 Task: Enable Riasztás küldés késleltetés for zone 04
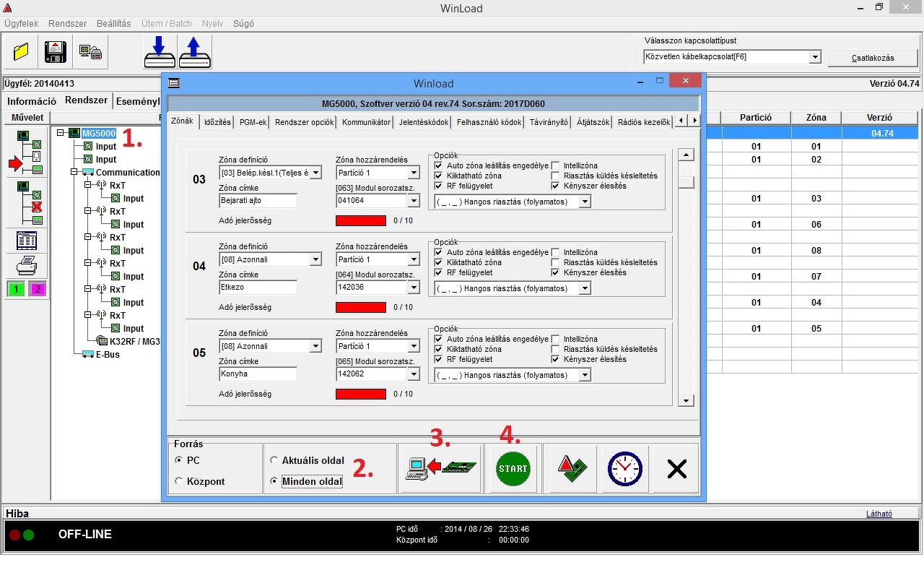[556, 262]
